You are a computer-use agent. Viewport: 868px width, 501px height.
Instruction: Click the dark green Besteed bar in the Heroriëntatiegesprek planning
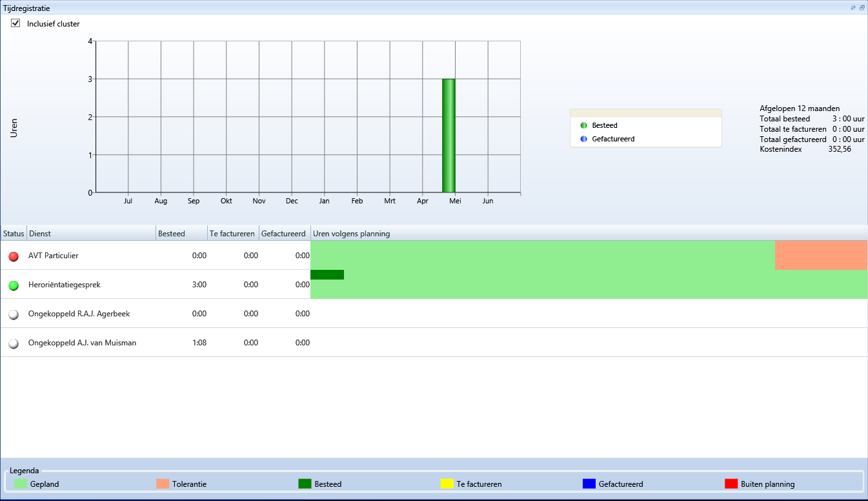click(x=327, y=274)
